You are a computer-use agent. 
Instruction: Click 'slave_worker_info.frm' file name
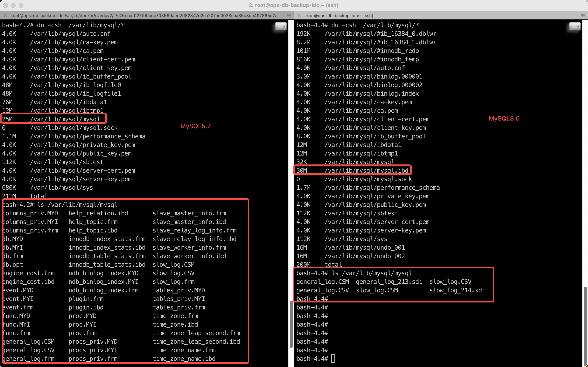tap(189, 248)
